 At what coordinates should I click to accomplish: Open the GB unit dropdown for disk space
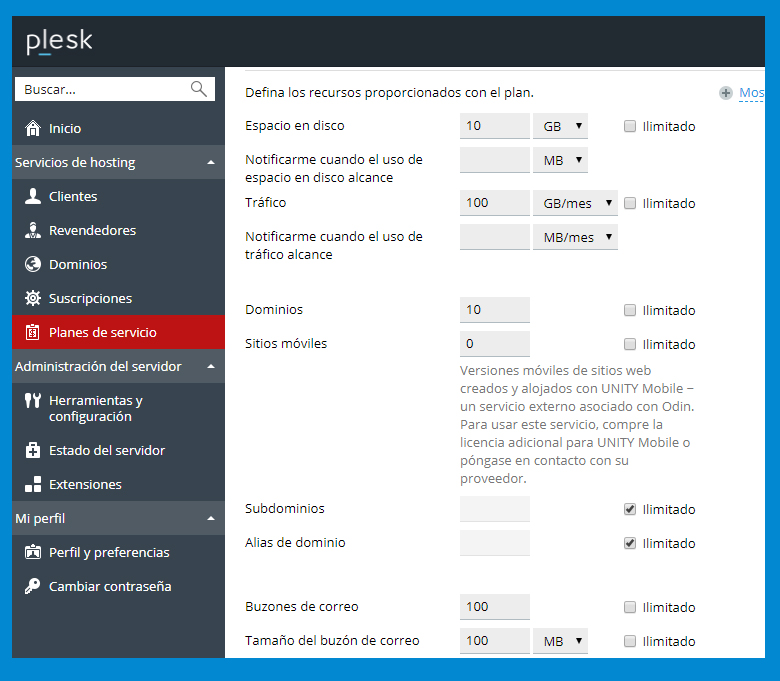[x=560, y=126]
